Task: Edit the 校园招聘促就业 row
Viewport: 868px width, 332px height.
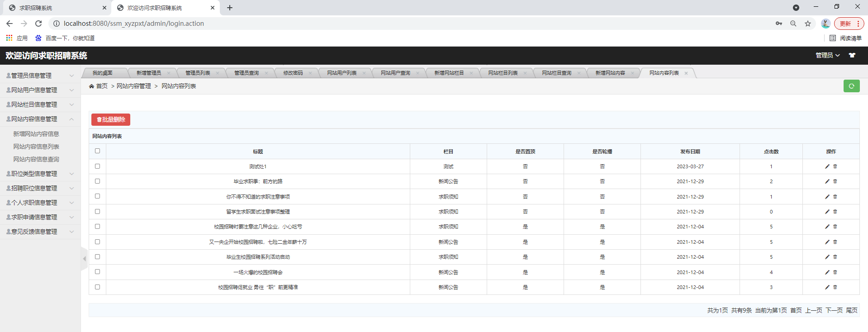Action: [827, 287]
